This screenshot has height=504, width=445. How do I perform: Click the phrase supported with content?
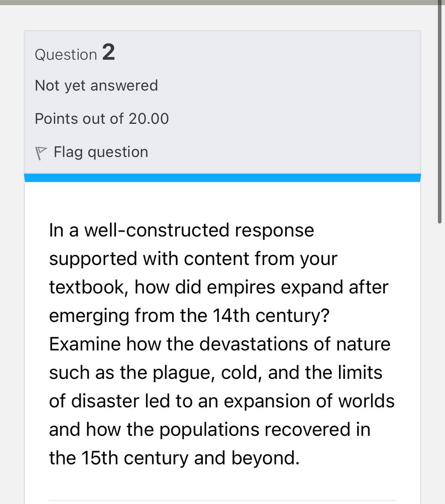tap(149, 259)
